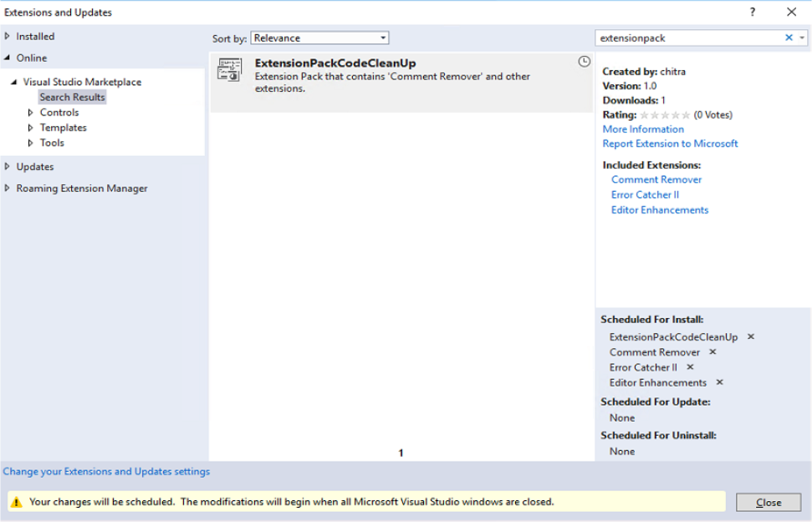This screenshot has height=522, width=812.
Task: Click None under Scheduled For Update
Action: tap(622, 418)
